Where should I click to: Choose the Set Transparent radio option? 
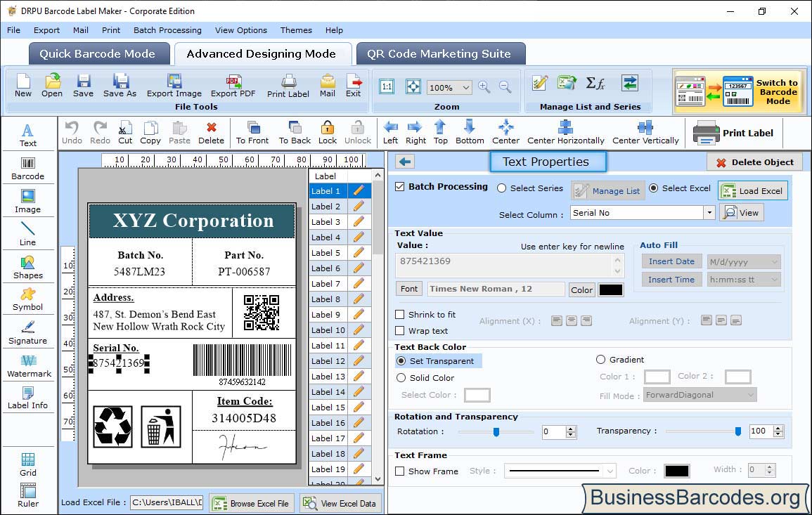point(401,360)
